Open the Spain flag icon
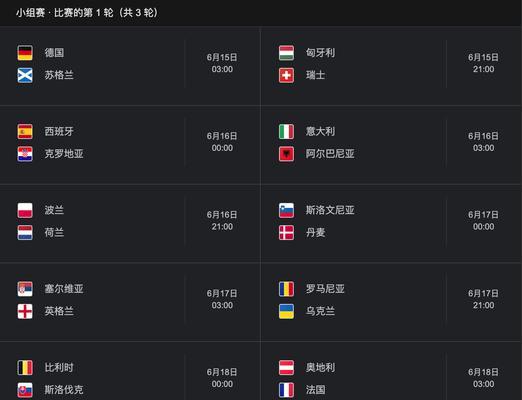The height and width of the screenshot is (400, 522). pyautogui.click(x=25, y=132)
